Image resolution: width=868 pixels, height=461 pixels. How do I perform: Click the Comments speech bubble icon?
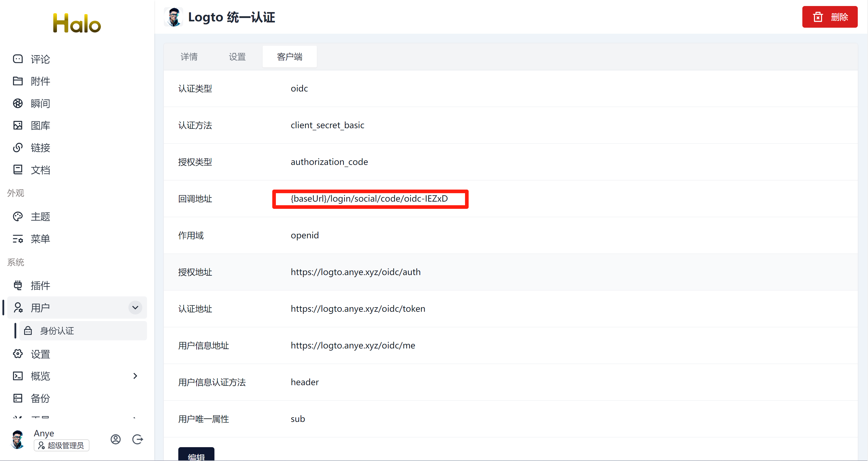18,59
